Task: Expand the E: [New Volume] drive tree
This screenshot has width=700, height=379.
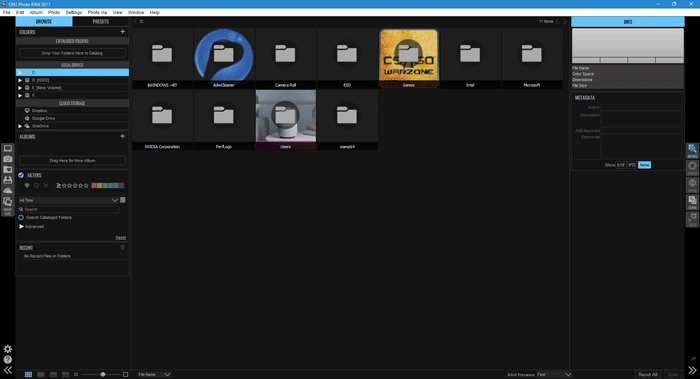Action: (20, 88)
